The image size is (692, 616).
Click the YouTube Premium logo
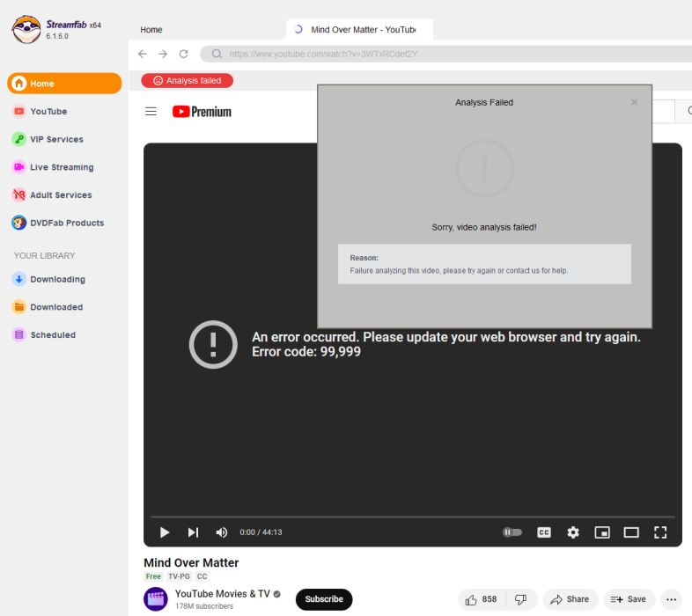[x=202, y=112]
